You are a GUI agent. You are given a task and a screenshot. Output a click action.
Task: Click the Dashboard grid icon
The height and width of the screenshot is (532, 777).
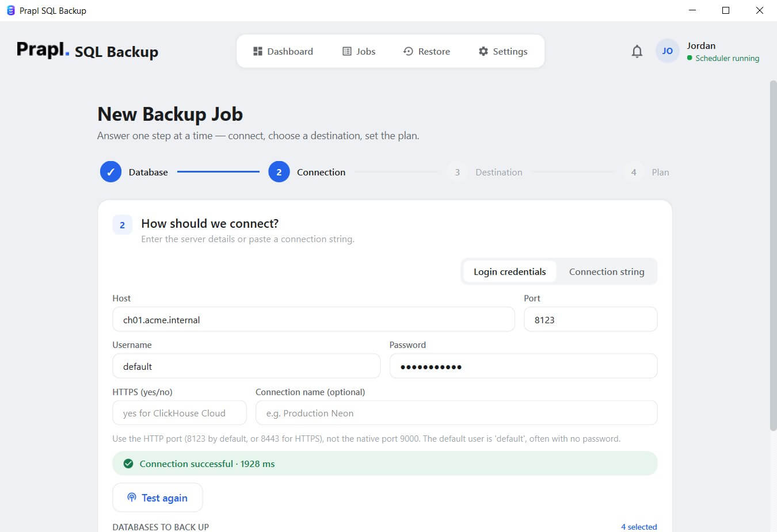[258, 51]
